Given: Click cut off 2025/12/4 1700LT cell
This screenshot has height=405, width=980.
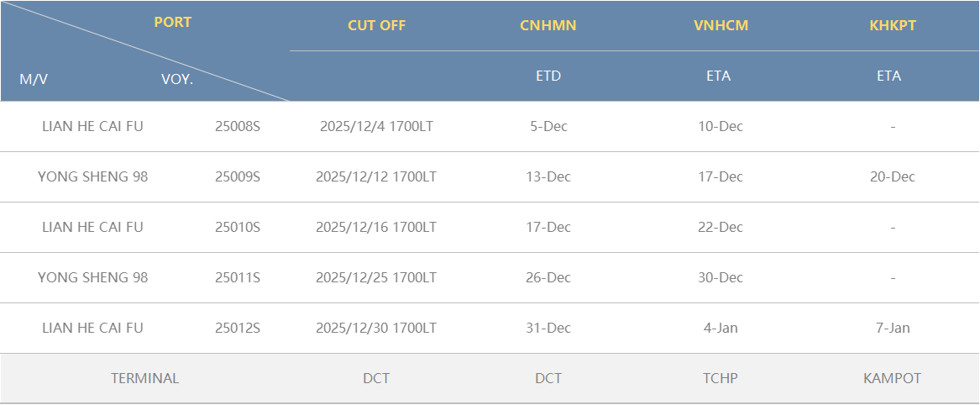Looking at the screenshot, I should coord(376,127).
